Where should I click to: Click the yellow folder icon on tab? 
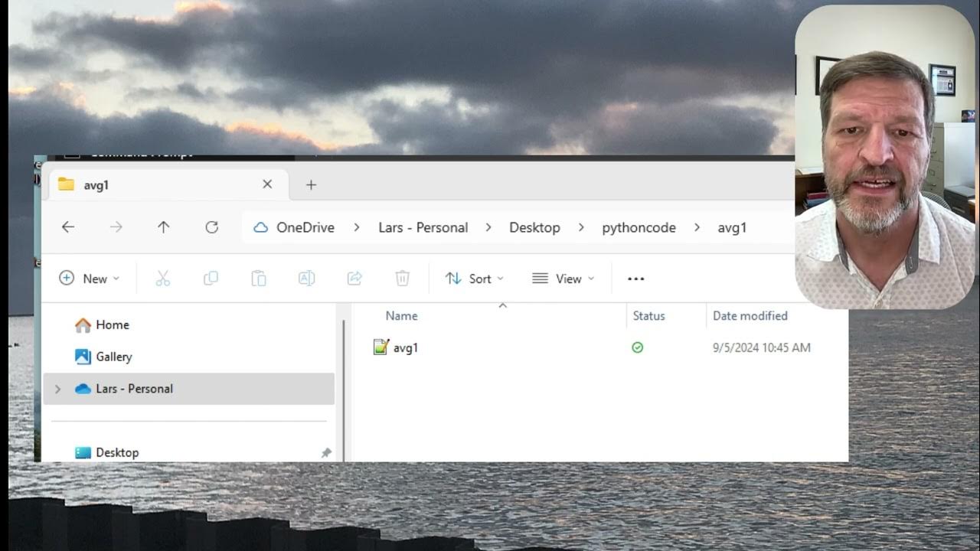(67, 184)
